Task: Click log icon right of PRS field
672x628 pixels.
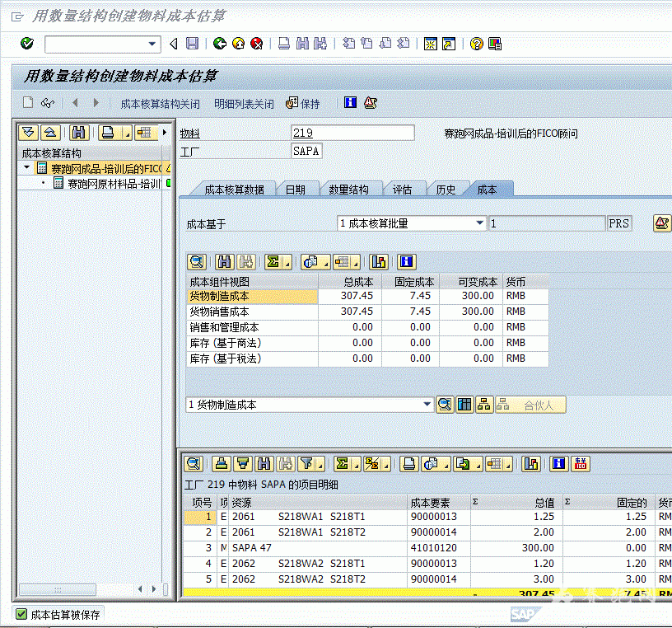Action: click(x=662, y=223)
